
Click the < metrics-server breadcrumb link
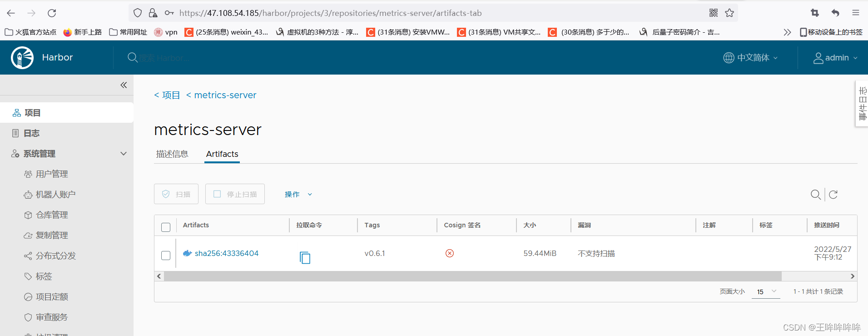click(x=221, y=95)
